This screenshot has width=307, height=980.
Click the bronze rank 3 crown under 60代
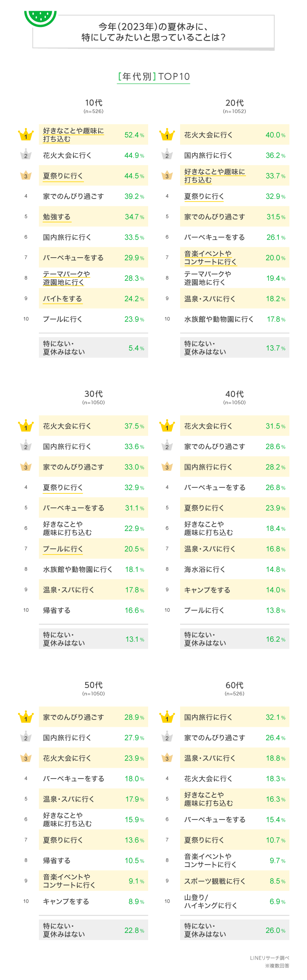167,758
